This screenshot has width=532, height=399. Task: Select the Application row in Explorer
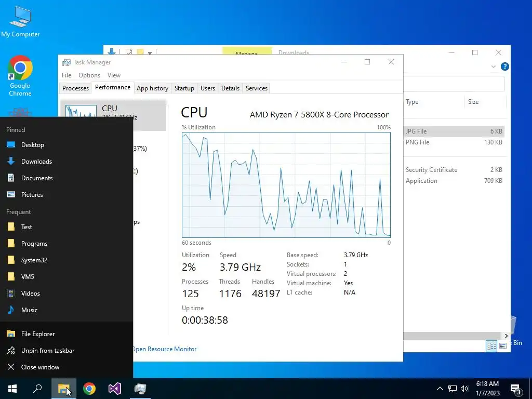(x=454, y=181)
